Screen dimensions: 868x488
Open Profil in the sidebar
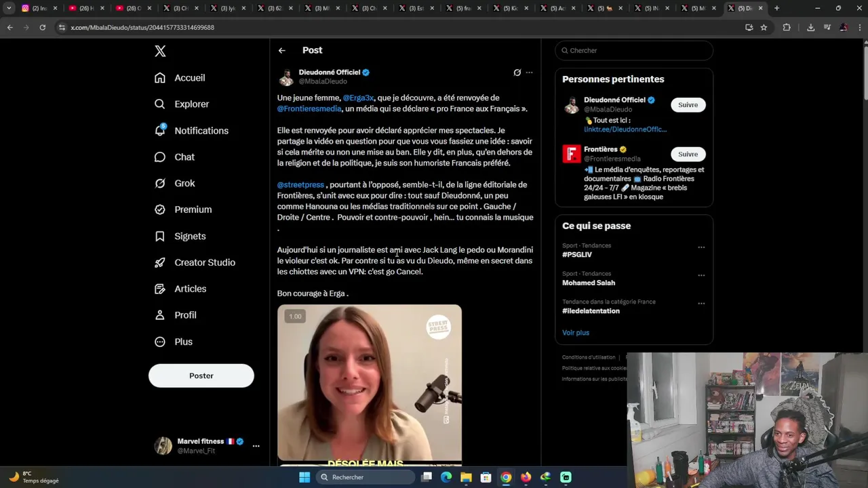pos(176,315)
